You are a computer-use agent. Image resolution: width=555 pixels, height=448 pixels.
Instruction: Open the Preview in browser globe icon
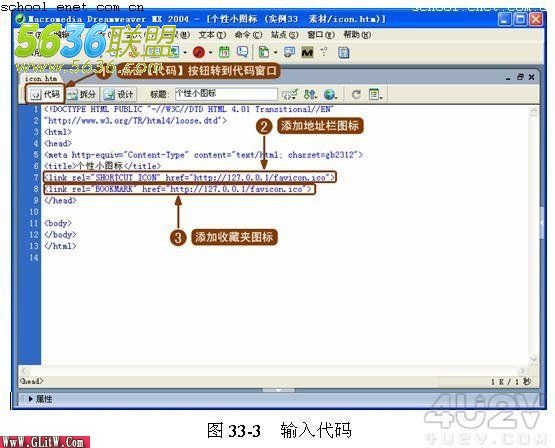(330, 94)
